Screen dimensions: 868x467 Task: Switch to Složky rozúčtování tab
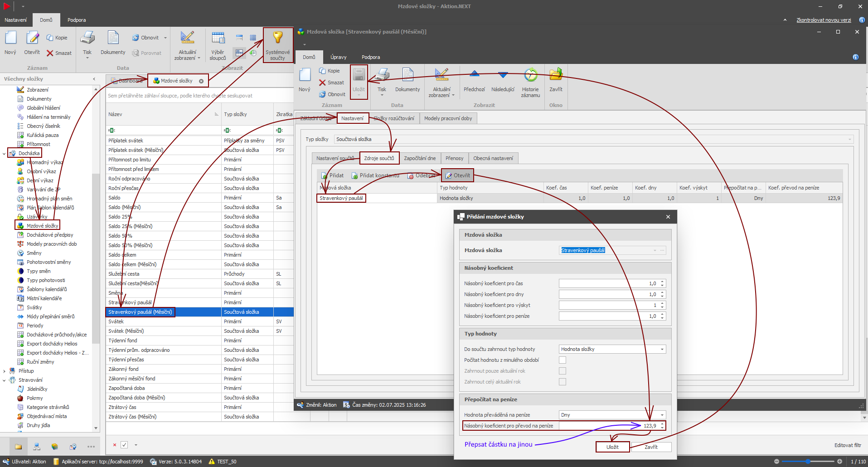click(x=394, y=118)
